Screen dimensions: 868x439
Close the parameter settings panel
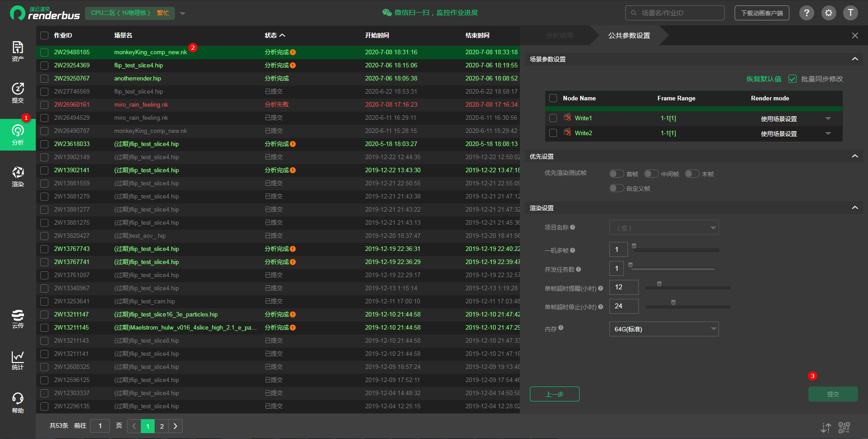point(855,35)
